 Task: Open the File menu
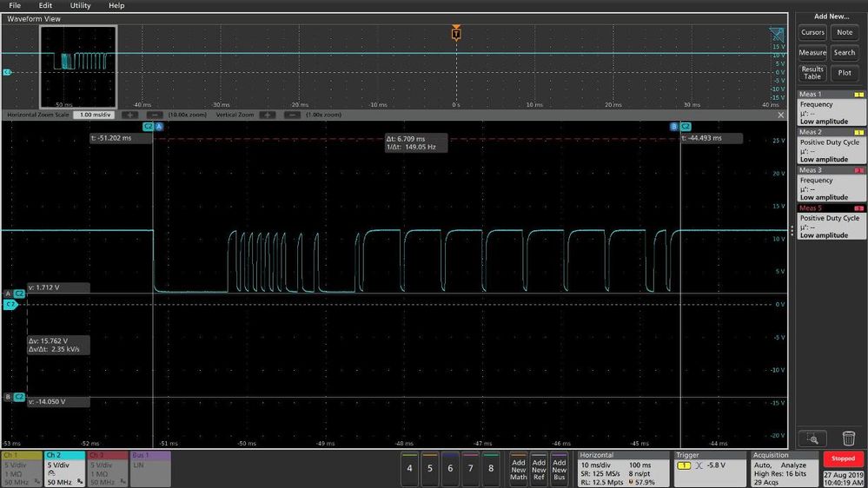tap(15, 5)
